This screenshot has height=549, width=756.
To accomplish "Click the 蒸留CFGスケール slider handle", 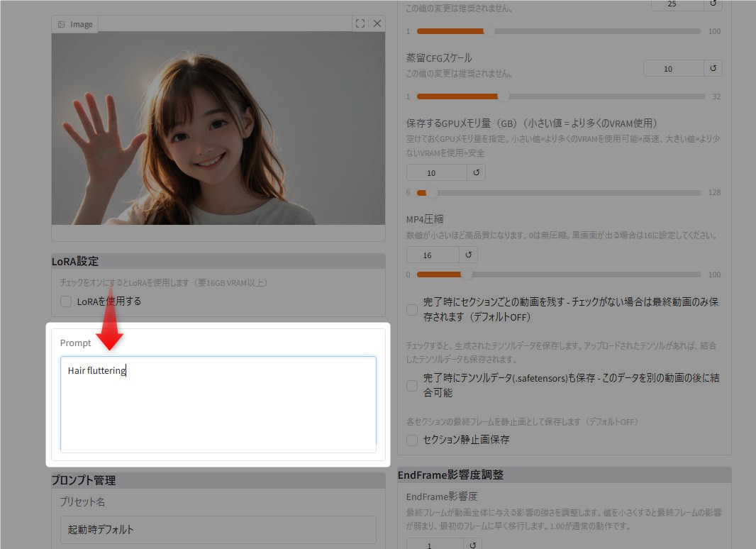I will pos(504,96).
